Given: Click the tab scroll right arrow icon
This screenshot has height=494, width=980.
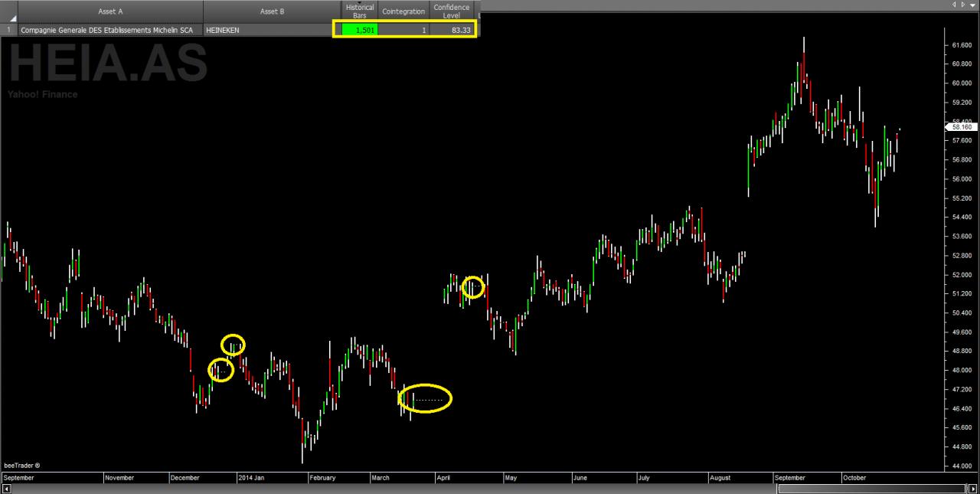Looking at the screenshot, I should tap(963, 5).
